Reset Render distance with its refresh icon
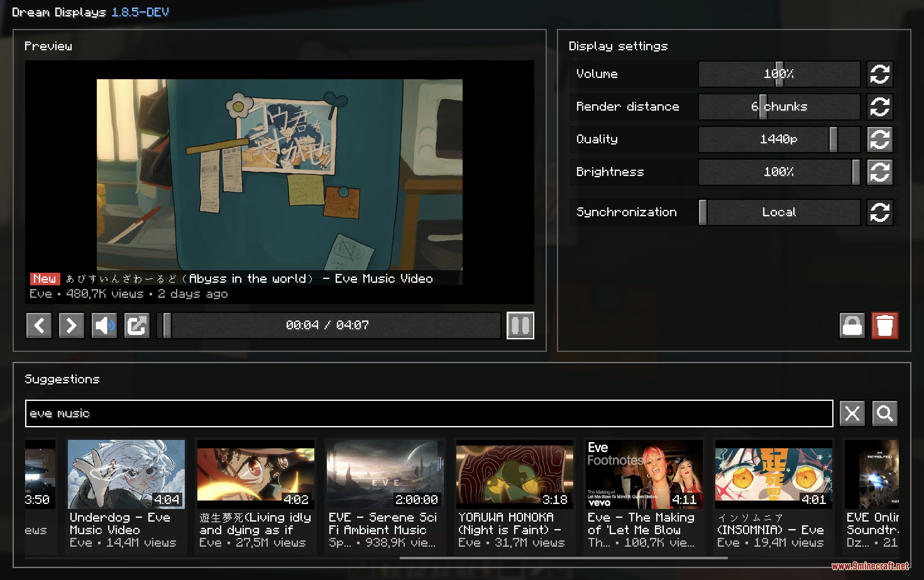 (x=880, y=107)
